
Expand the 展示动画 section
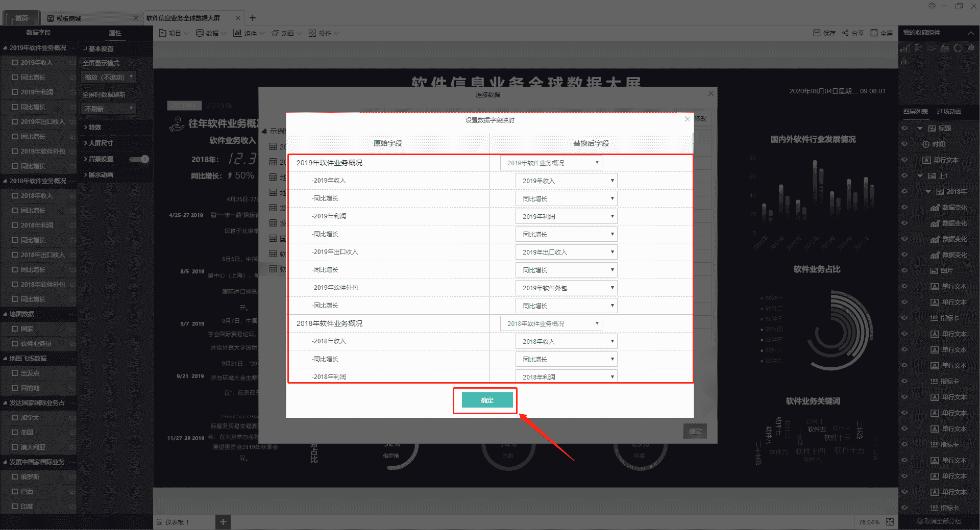coord(99,175)
